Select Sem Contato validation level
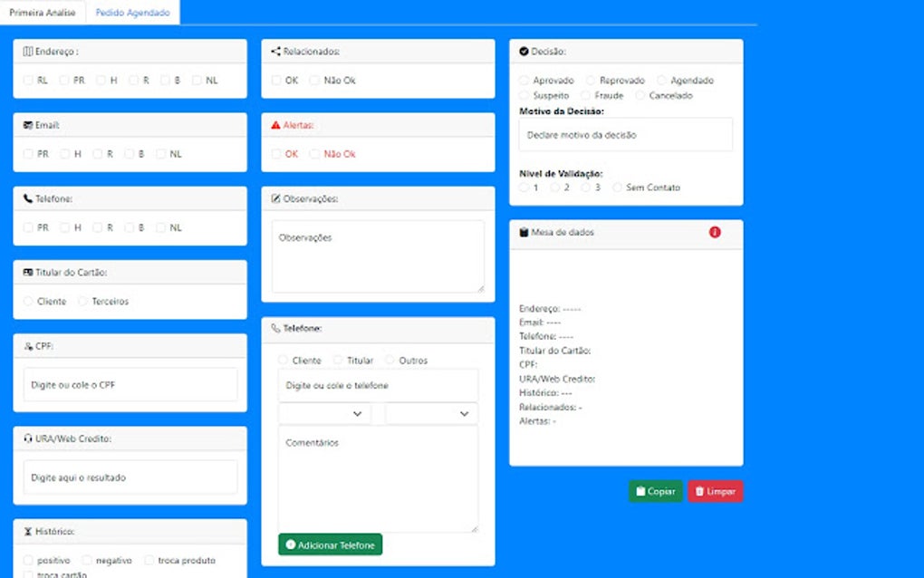This screenshot has height=578, width=924. point(617,188)
